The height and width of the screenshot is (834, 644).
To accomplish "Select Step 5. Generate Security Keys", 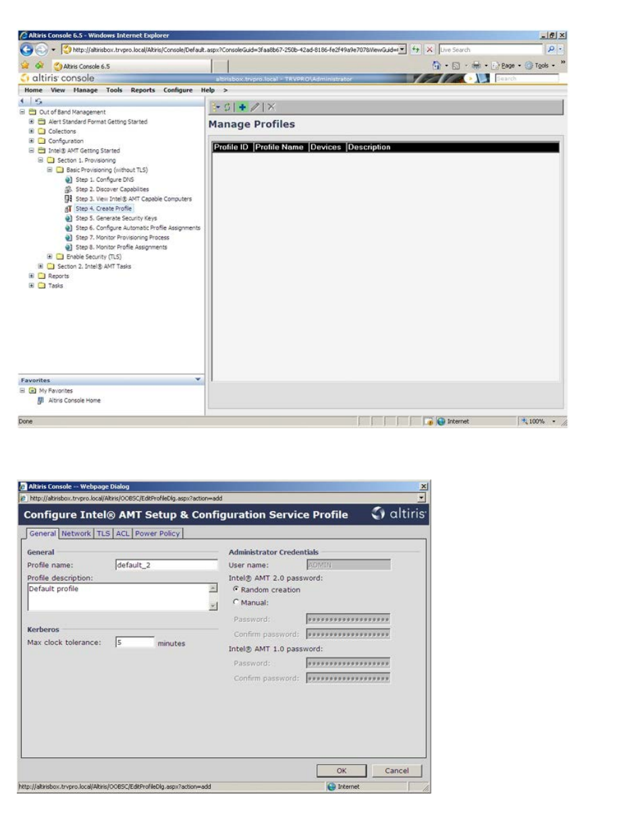I will (x=116, y=218).
